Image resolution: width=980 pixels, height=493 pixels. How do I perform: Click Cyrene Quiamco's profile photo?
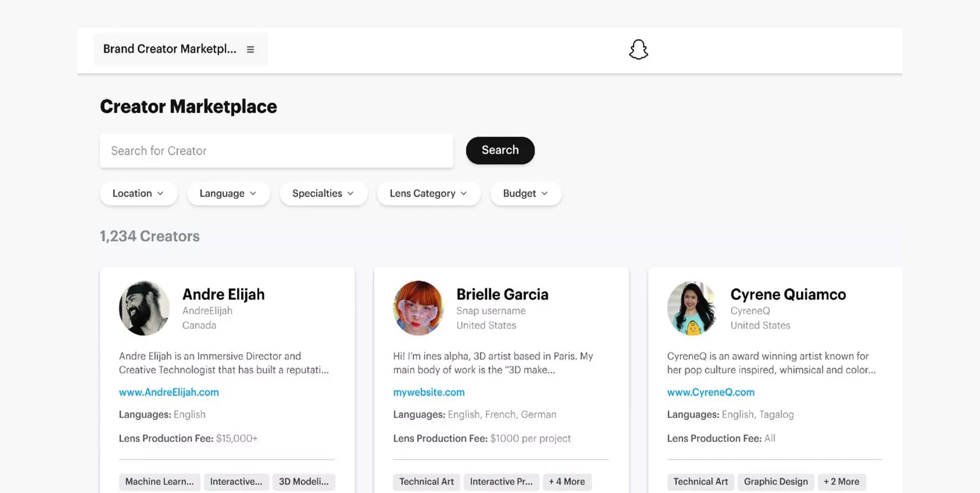coord(692,308)
